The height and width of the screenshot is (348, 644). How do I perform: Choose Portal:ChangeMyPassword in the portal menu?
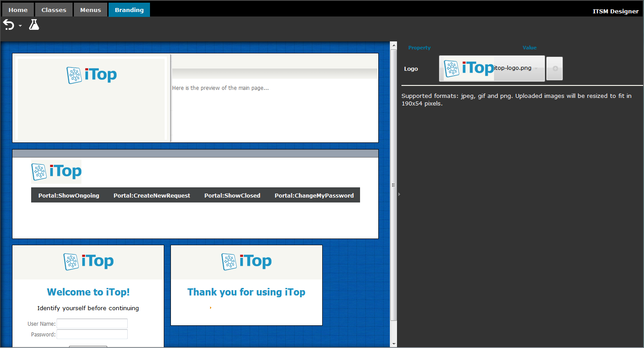pos(314,195)
